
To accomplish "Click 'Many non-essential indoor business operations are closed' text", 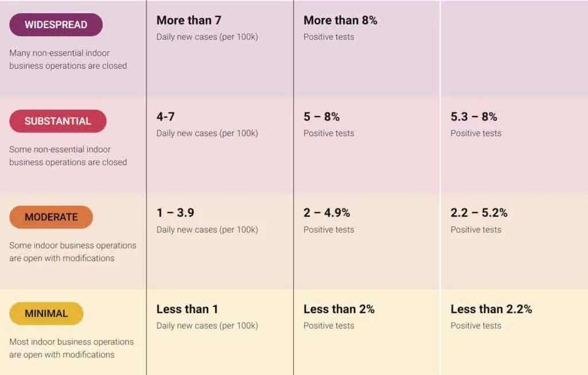I will click(x=68, y=59).
